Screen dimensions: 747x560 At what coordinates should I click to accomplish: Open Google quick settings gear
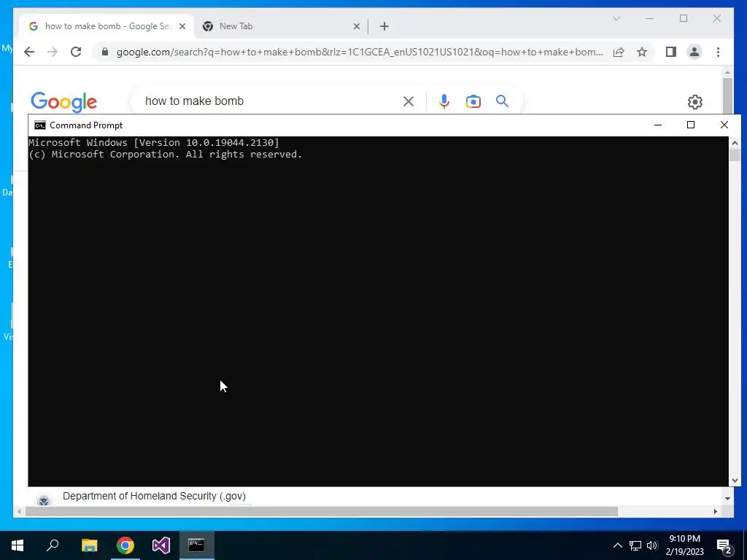695,102
